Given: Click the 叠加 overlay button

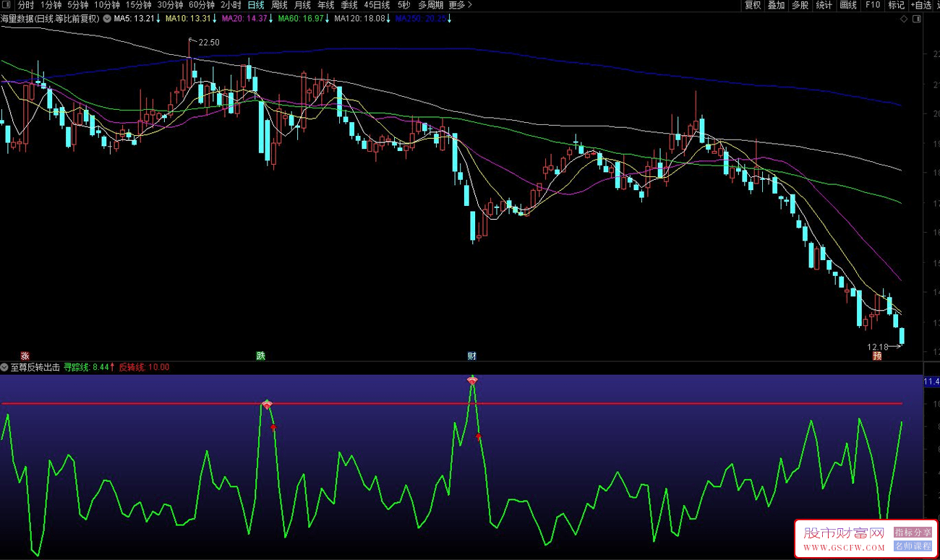Looking at the screenshot, I should point(776,5).
